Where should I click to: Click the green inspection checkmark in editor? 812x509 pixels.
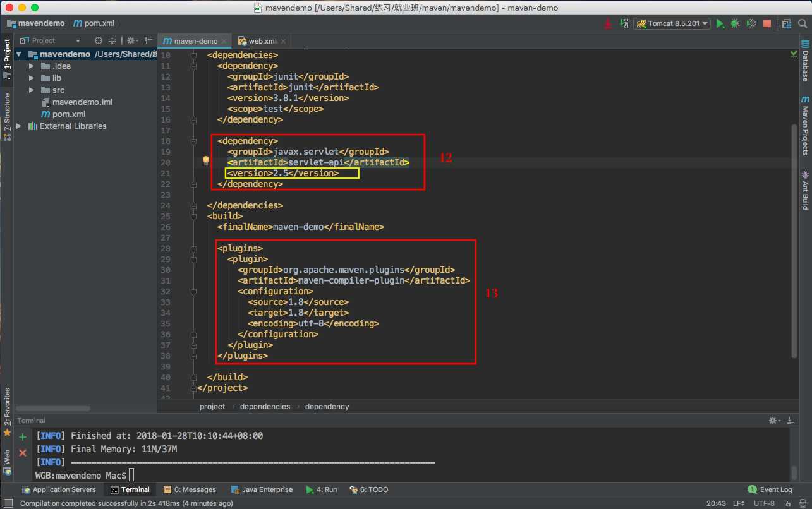click(794, 55)
